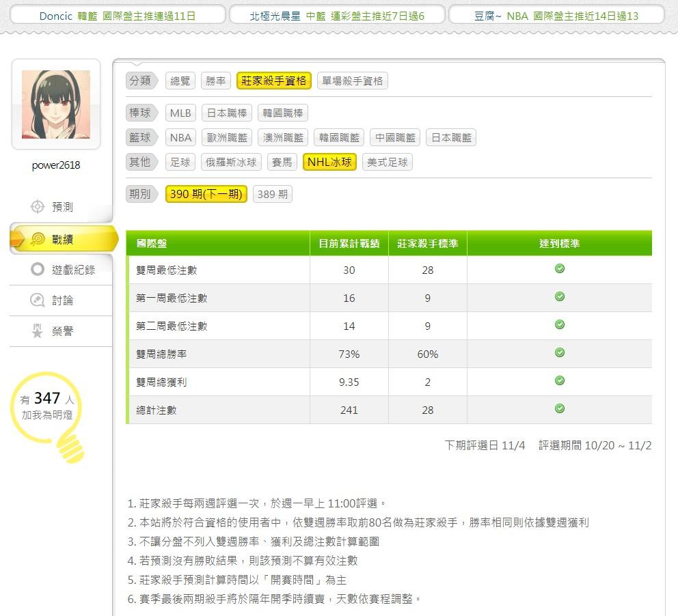Select the 總覽 category tab
This screenshot has width=678, height=616.
180,81
